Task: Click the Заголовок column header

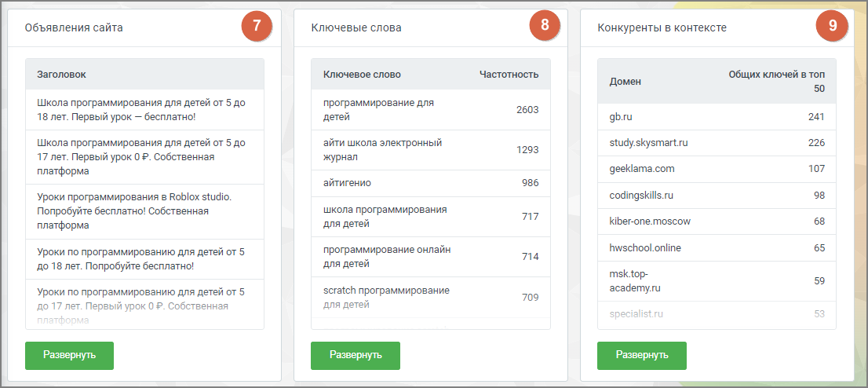Action: (x=61, y=75)
